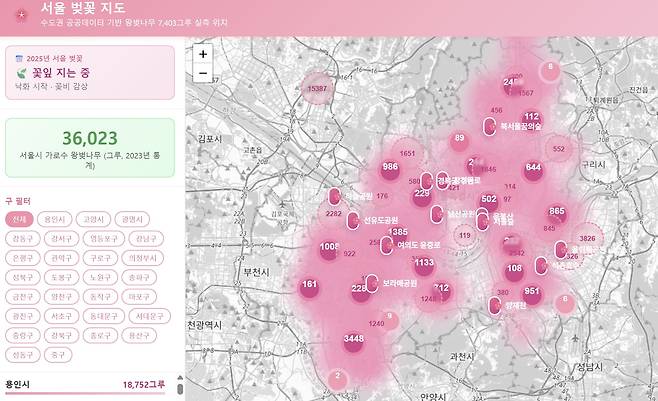Filter by 송파구 district chip
The height and width of the screenshot is (401, 658).
[x=139, y=277]
